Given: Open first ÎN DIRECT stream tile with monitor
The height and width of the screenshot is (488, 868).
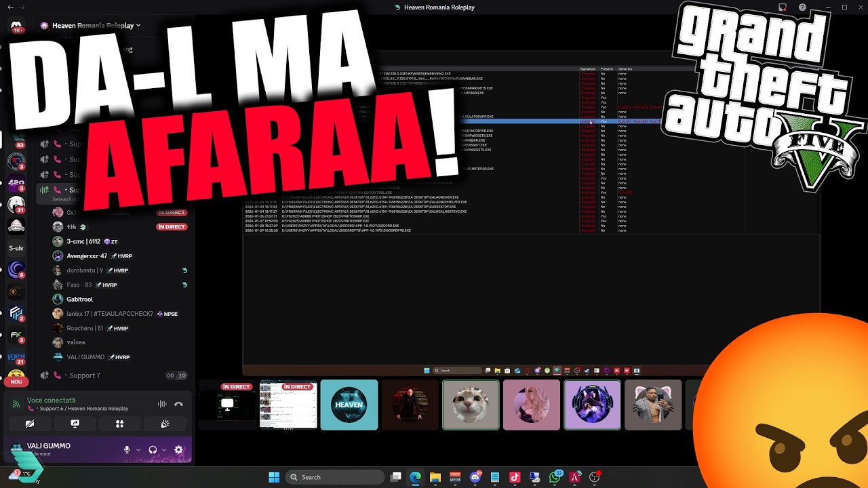Looking at the screenshot, I should [x=228, y=405].
